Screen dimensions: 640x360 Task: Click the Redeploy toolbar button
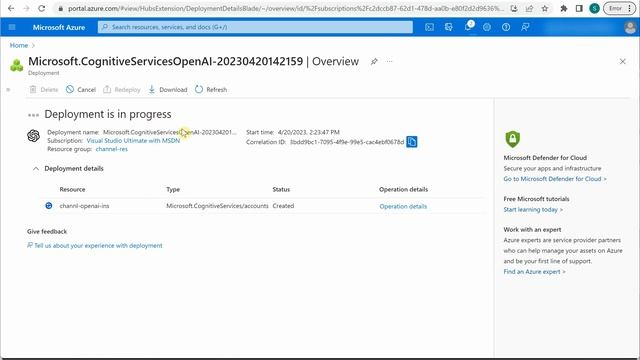[122, 89]
